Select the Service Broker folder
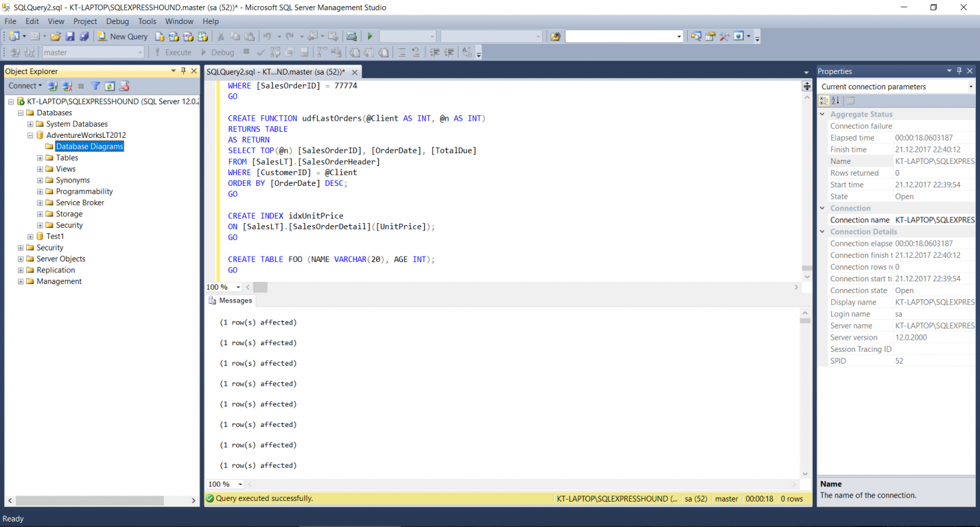The image size is (980, 527). pyautogui.click(x=80, y=202)
